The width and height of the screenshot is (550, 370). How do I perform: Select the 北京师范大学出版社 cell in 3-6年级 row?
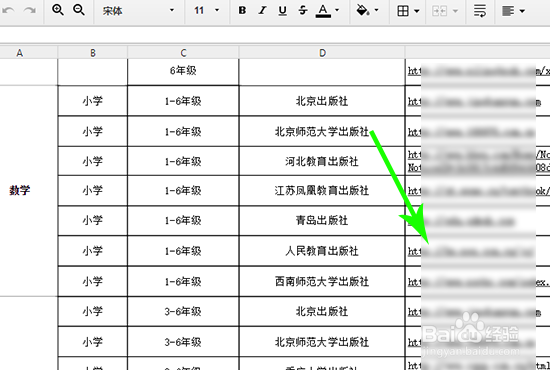322,342
